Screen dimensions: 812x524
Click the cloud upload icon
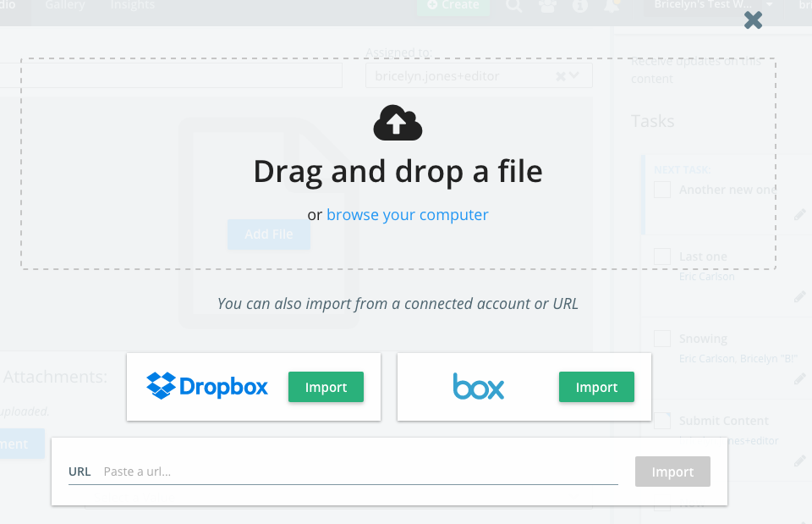coord(398,123)
